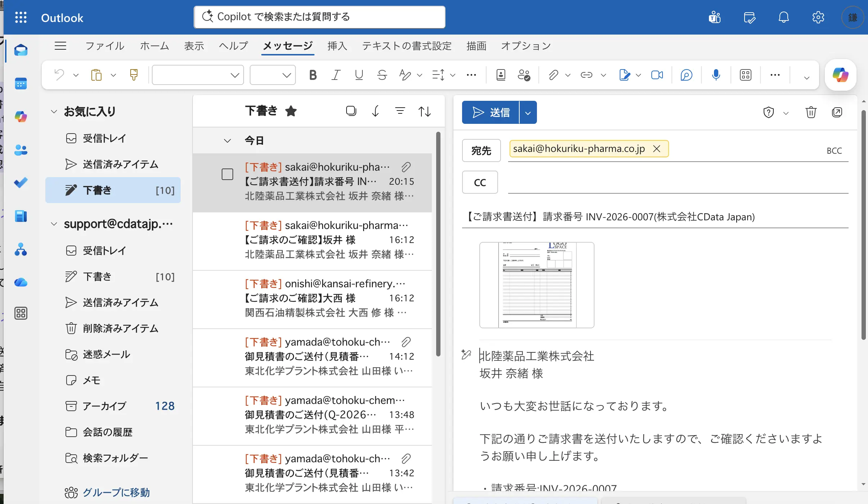The width and height of the screenshot is (868, 504).
Task: Switch to the ホーム tab
Action: coord(154,46)
